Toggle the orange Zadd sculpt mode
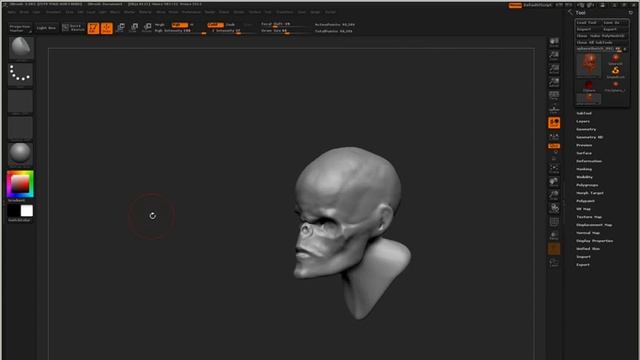Viewport: 640px width, 360px height. (x=215, y=25)
